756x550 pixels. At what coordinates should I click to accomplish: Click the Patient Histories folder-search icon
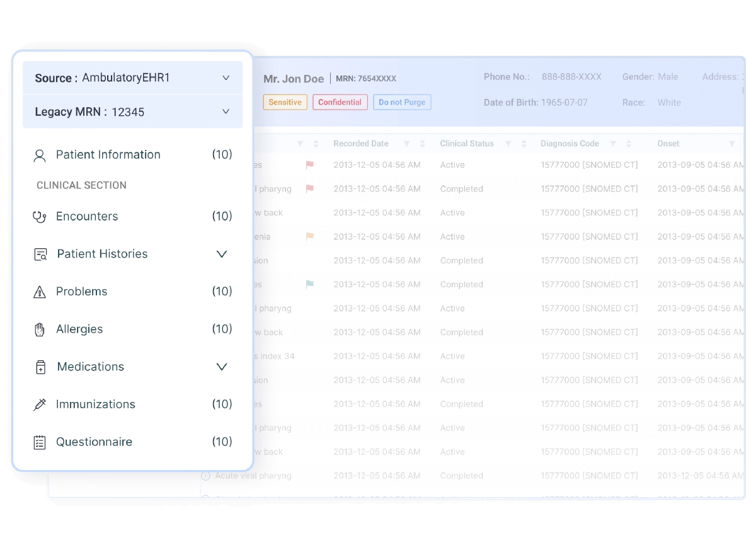[x=40, y=255]
